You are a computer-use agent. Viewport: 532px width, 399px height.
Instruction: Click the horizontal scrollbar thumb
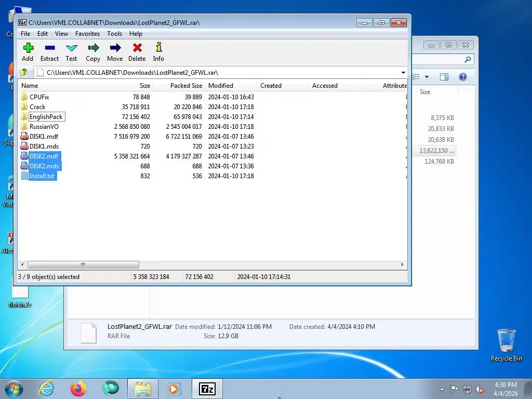point(83,264)
